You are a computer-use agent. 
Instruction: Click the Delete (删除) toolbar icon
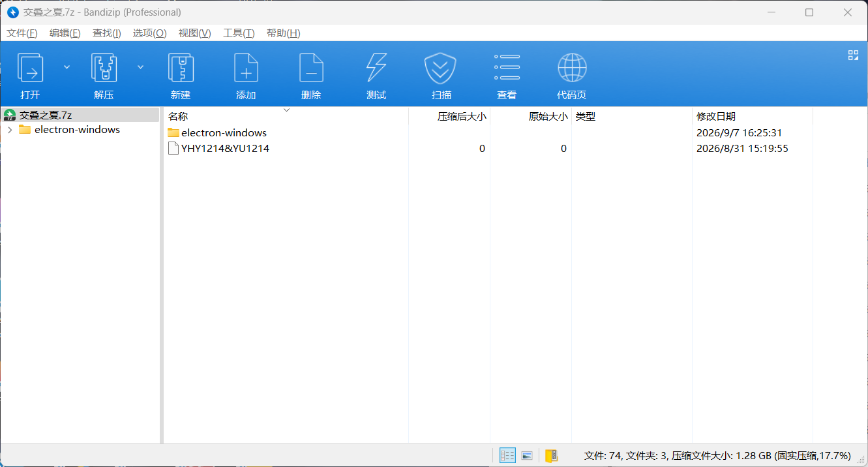coord(311,68)
